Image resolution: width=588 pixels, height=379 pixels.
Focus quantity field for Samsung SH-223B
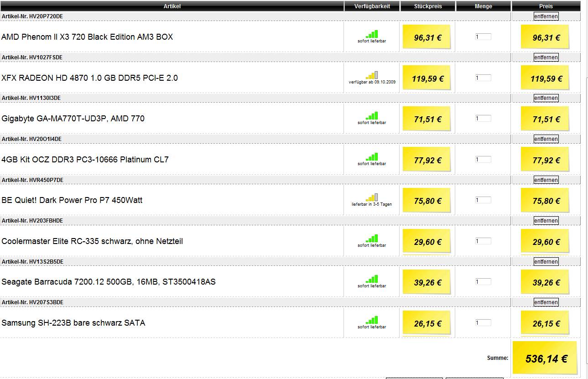(483, 323)
